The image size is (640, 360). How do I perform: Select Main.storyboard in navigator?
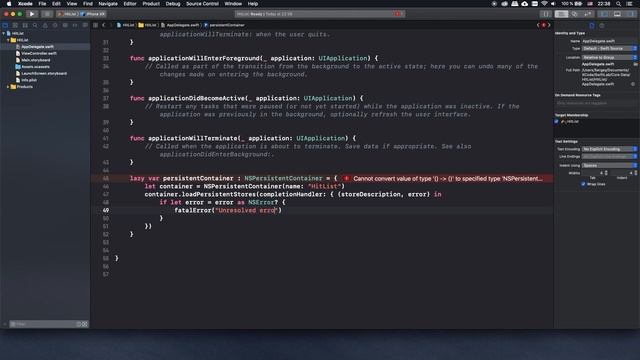pos(36,60)
